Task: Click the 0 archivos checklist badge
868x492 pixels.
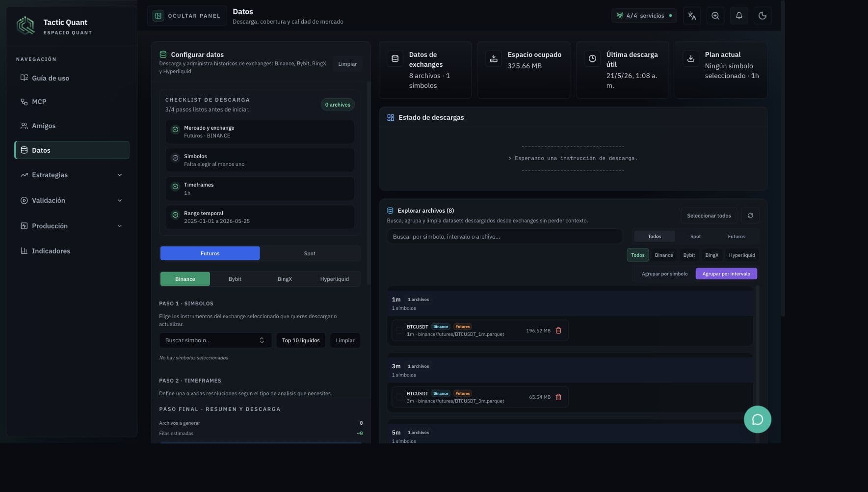Action: 338,105
